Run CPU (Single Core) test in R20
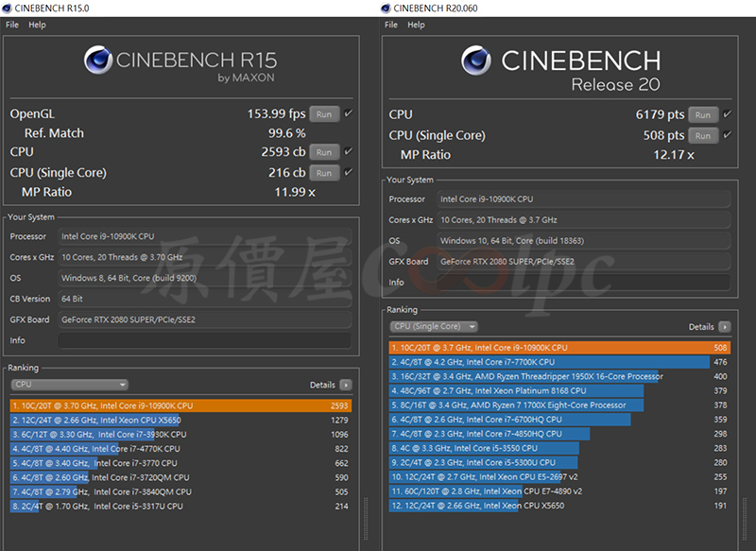Viewport: 756px width, 551px height. tap(703, 135)
